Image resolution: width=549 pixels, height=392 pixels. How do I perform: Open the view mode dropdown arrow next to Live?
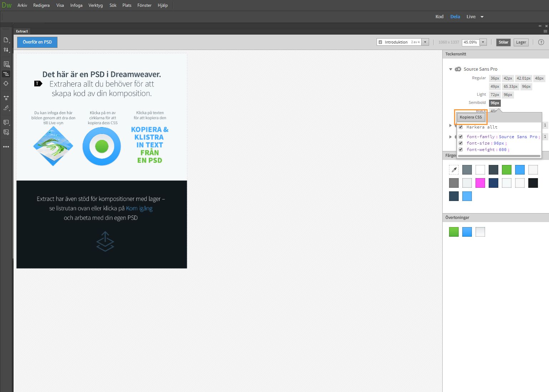tap(482, 17)
